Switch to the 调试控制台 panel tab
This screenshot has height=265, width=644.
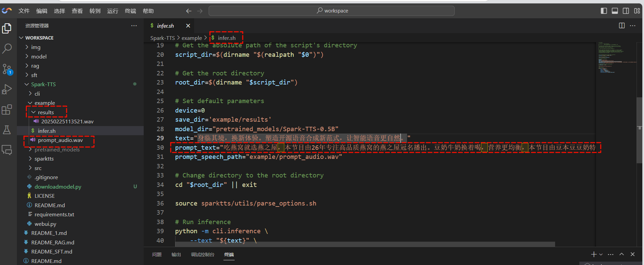tap(202, 255)
